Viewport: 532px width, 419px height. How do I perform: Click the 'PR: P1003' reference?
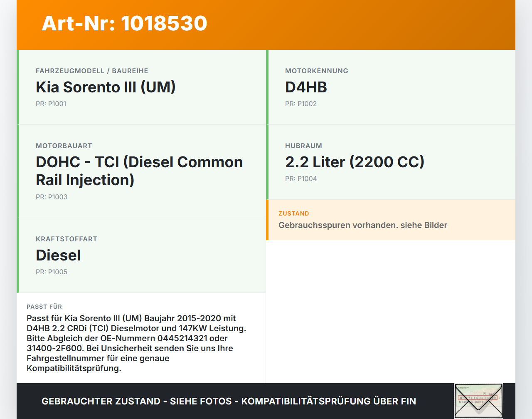point(52,197)
